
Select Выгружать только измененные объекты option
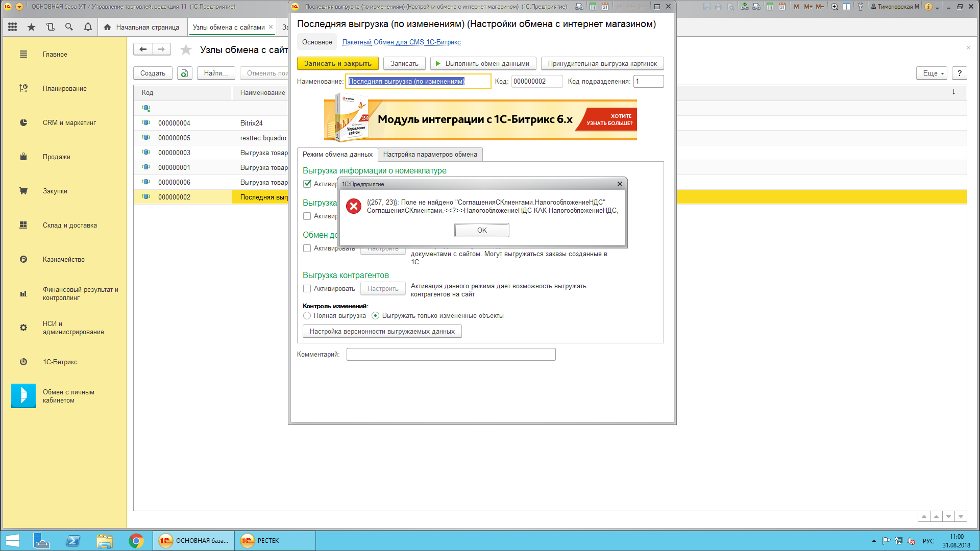click(x=376, y=316)
